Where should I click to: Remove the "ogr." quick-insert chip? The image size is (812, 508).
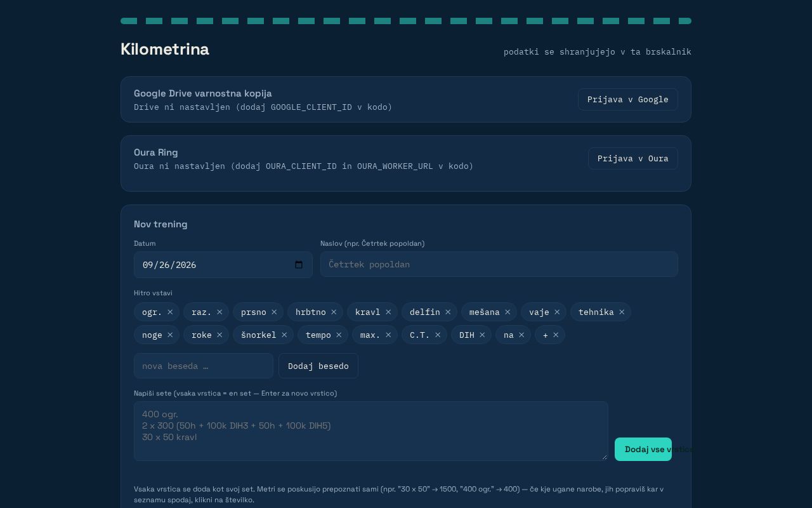[x=170, y=312]
